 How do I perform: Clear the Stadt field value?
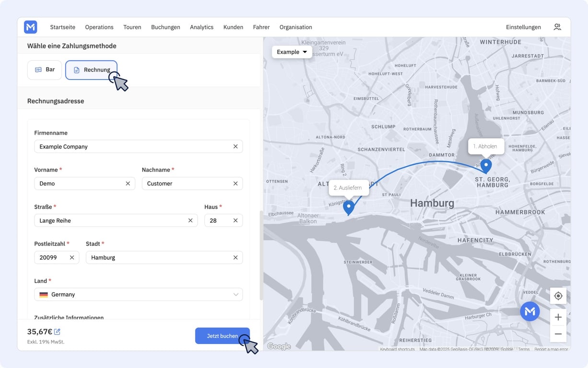pyautogui.click(x=235, y=257)
